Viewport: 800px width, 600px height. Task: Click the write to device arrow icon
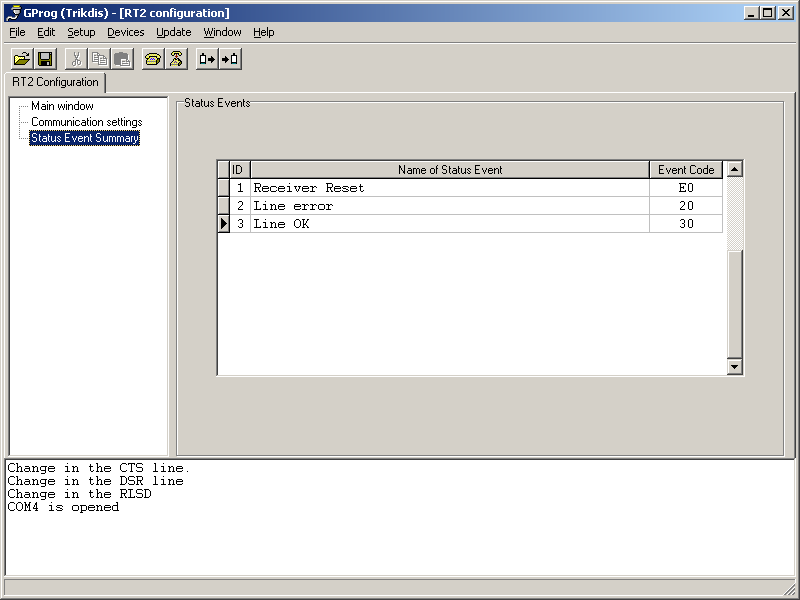[x=230, y=59]
